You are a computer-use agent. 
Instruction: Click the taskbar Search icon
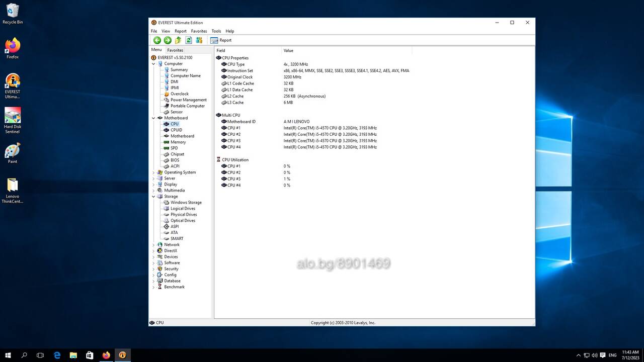tap(24, 355)
